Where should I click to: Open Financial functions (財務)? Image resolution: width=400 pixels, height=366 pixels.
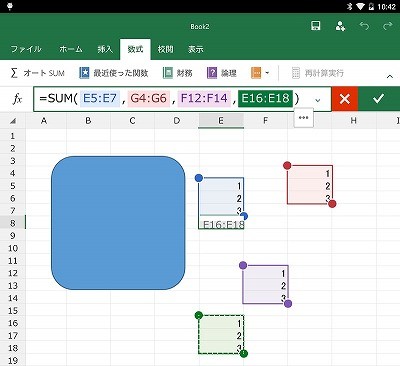(178, 73)
